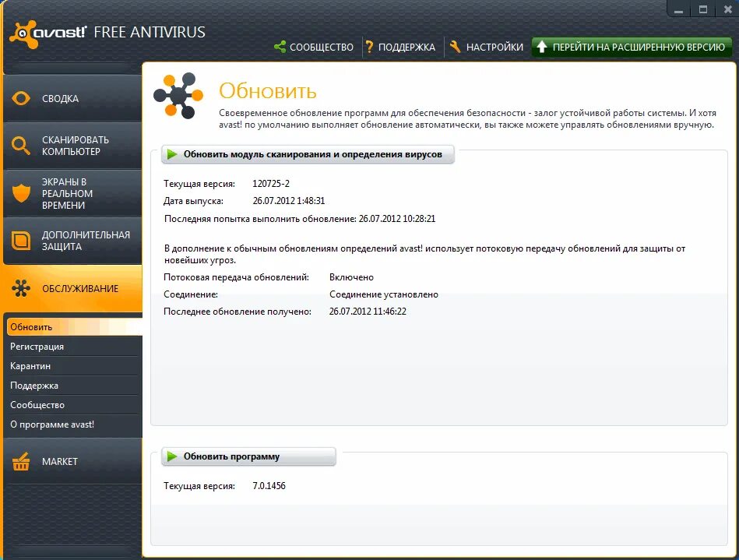Open Поддержка in sidebar submenu
739x560 pixels.
pyautogui.click(x=75, y=385)
